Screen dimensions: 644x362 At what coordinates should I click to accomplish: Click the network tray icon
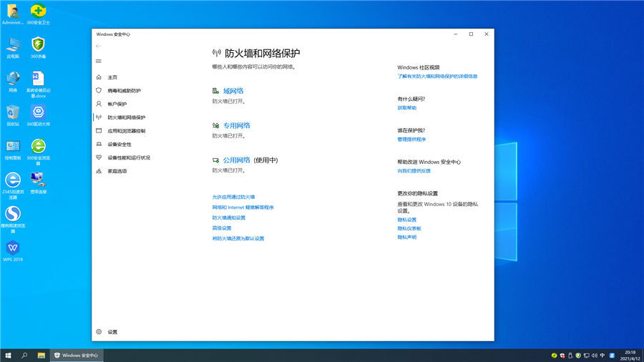click(587, 356)
